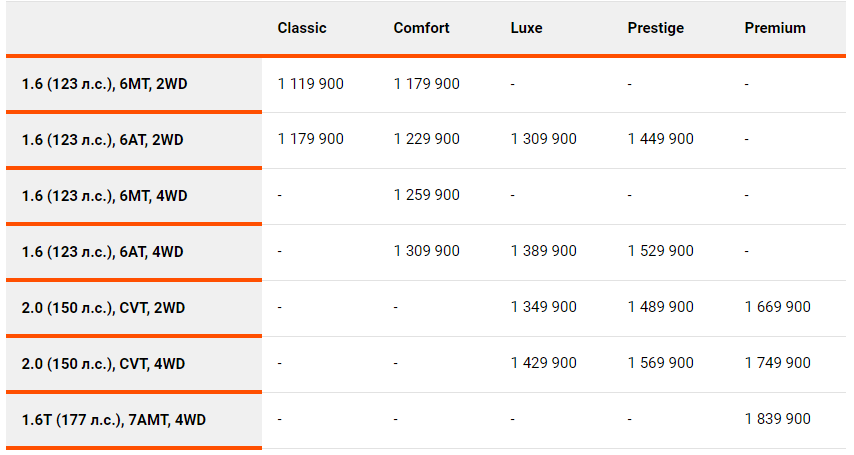Click the 1 529 900 Prestige price
Image resolution: width=854 pixels, height=455 pixels.
pos(661,251)
